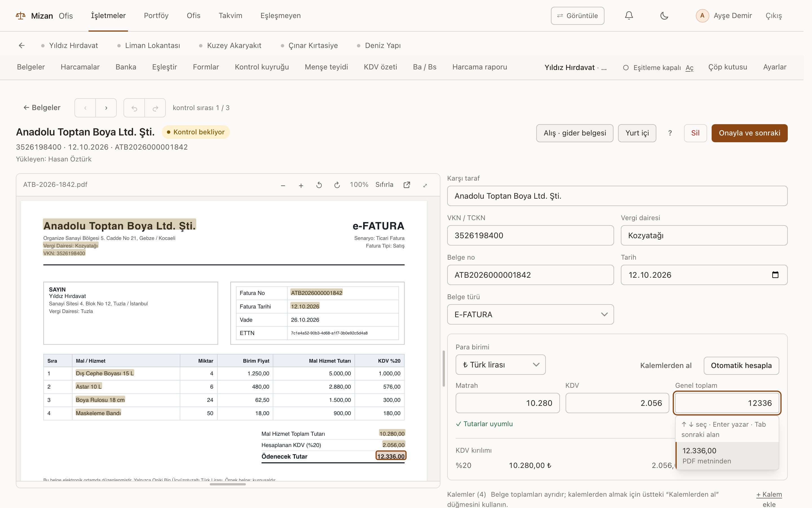Open the KDV özeti tab

pos(380,67)
